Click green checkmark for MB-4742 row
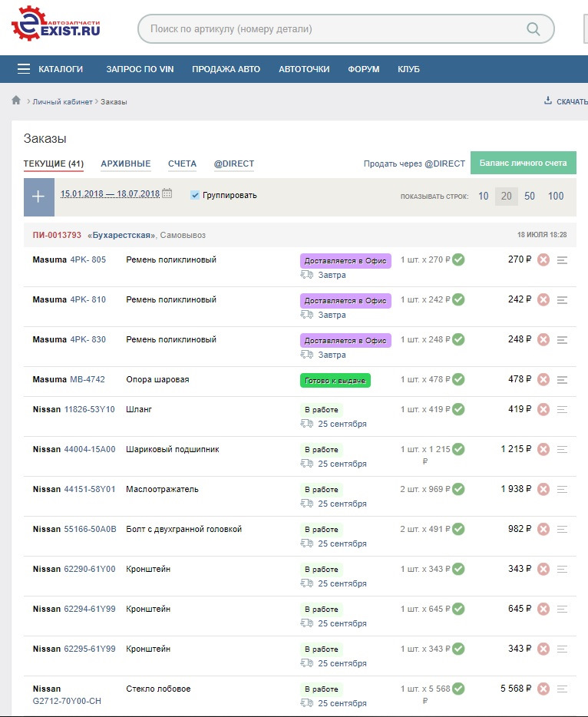588x717 pixels. [458, 379]
